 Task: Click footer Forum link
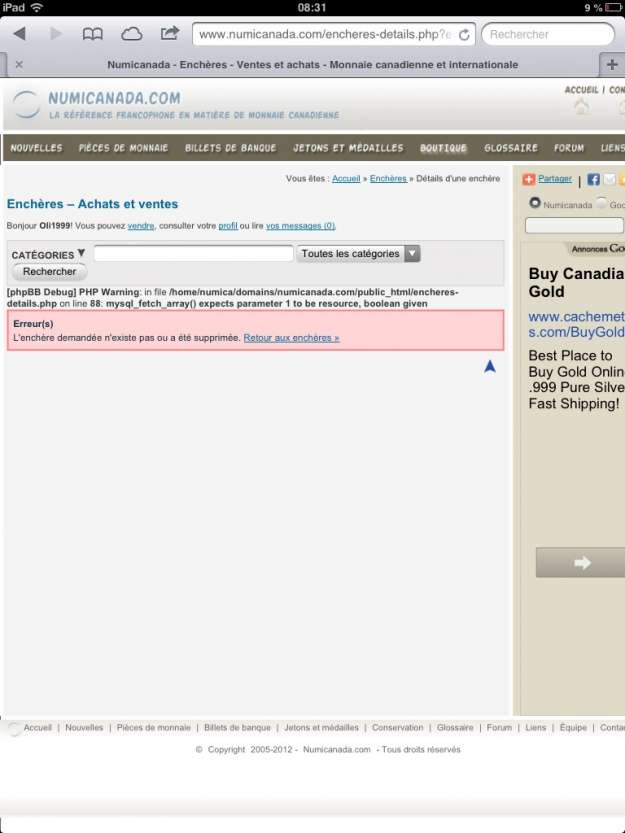[x=499, y=727]
